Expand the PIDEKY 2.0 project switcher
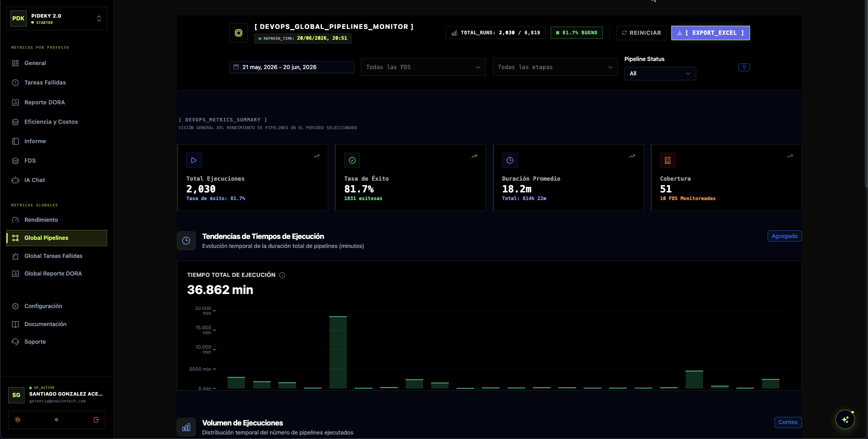 tap(57, 19)
